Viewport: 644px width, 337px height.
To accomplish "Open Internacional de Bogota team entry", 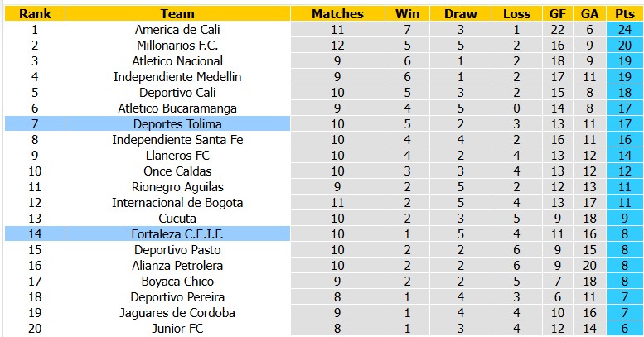I will tap(177, 203).
